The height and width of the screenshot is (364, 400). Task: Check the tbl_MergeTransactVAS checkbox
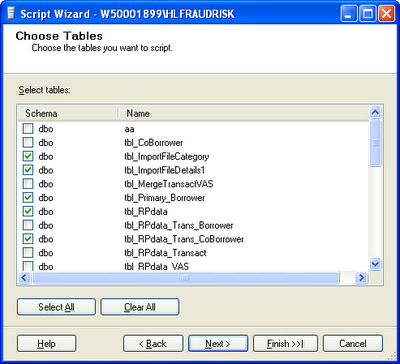tap(28, 184)
